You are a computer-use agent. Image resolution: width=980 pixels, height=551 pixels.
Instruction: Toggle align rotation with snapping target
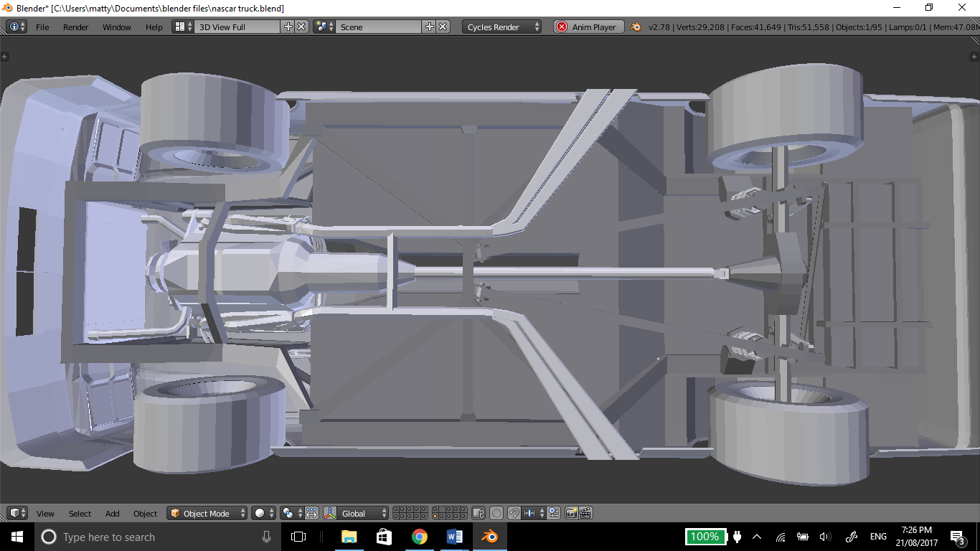coord(554,513)
